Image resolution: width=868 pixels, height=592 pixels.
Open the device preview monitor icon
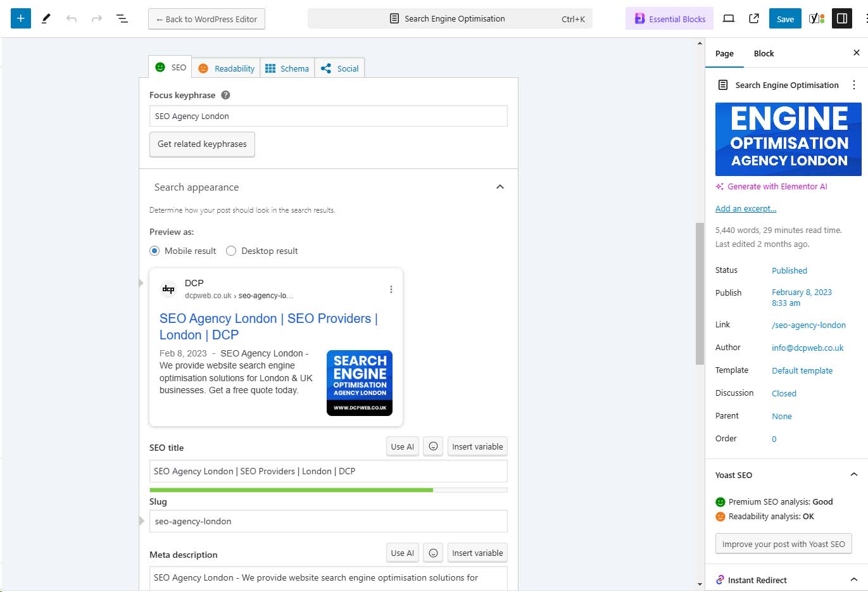coord(729,18)
